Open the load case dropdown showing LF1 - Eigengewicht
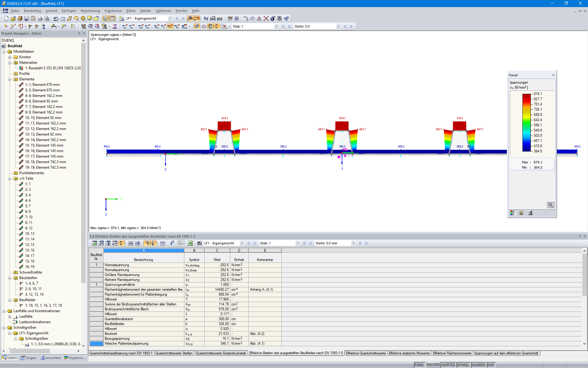Image resolution: width=588 pixels, height=368 pixels. point(171,18)
